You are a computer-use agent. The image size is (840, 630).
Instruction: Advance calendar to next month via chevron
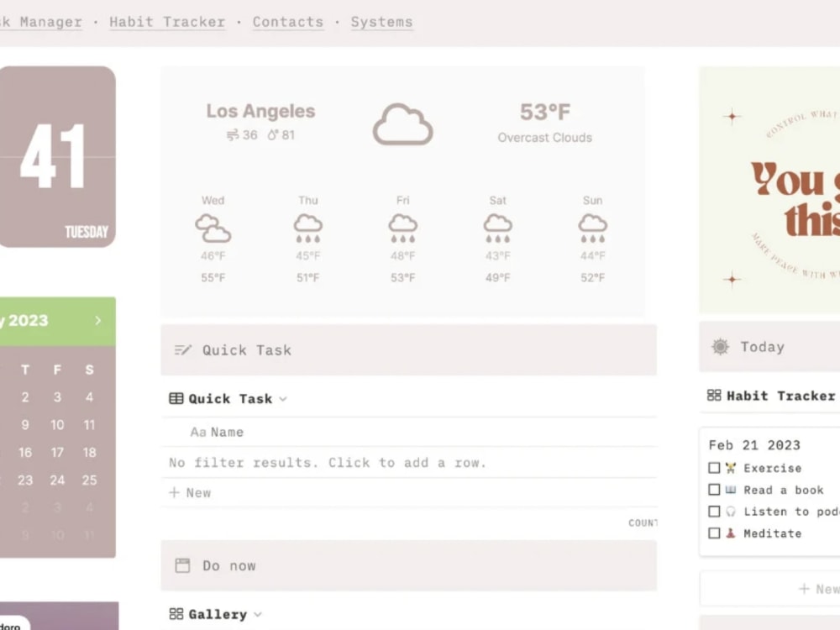(97, 320)
